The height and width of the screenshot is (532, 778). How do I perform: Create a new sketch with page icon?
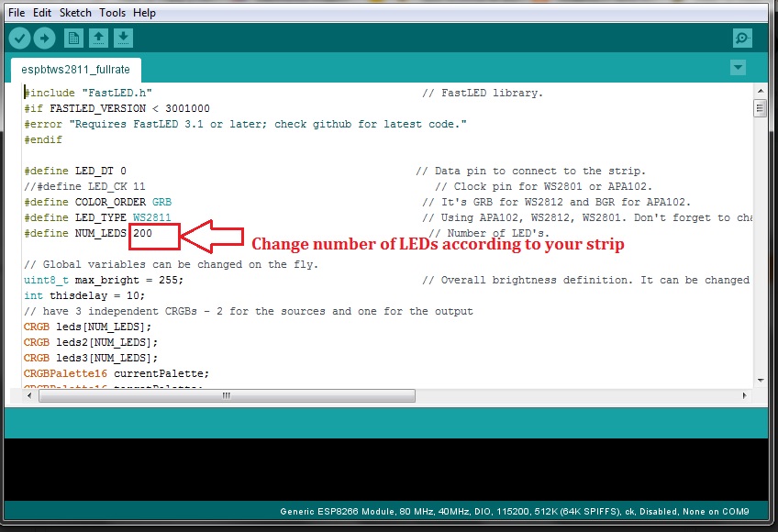(x=73, y=39)
